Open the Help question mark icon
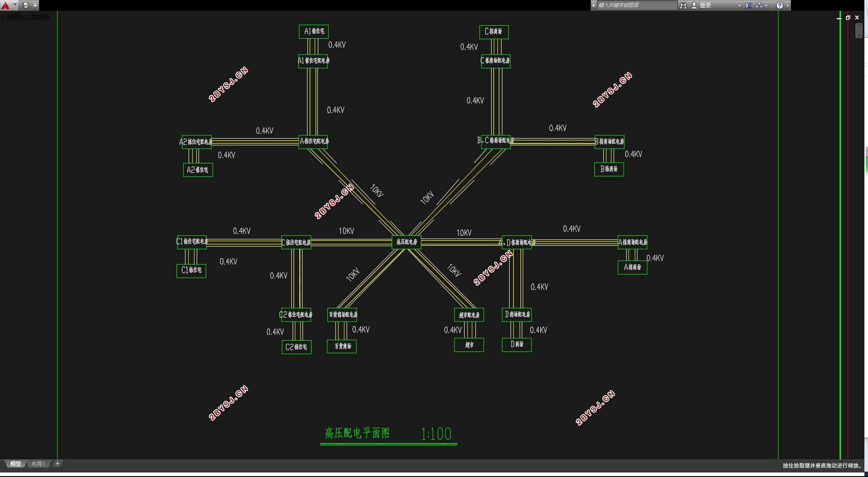 pyautogui.click(x=780, y=5)
